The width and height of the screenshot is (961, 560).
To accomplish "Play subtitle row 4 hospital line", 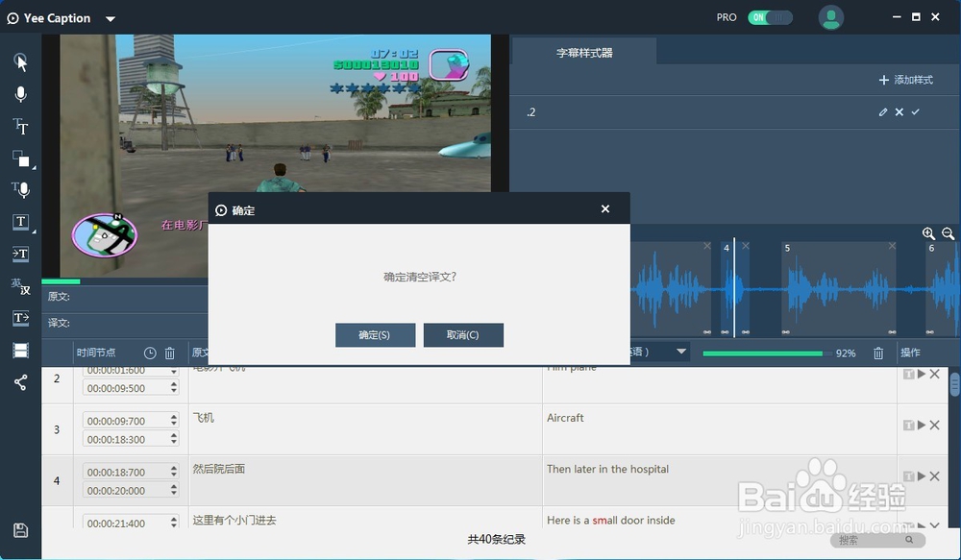I will pos(922,476).
